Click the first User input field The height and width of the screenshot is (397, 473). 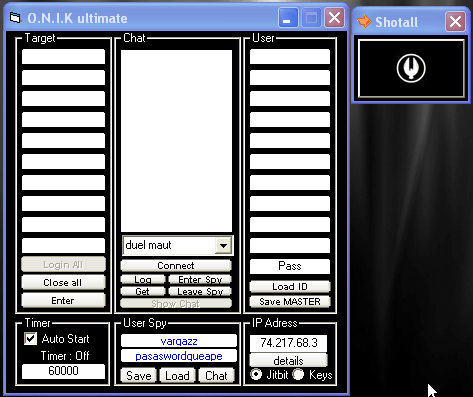tap(290, 57)
